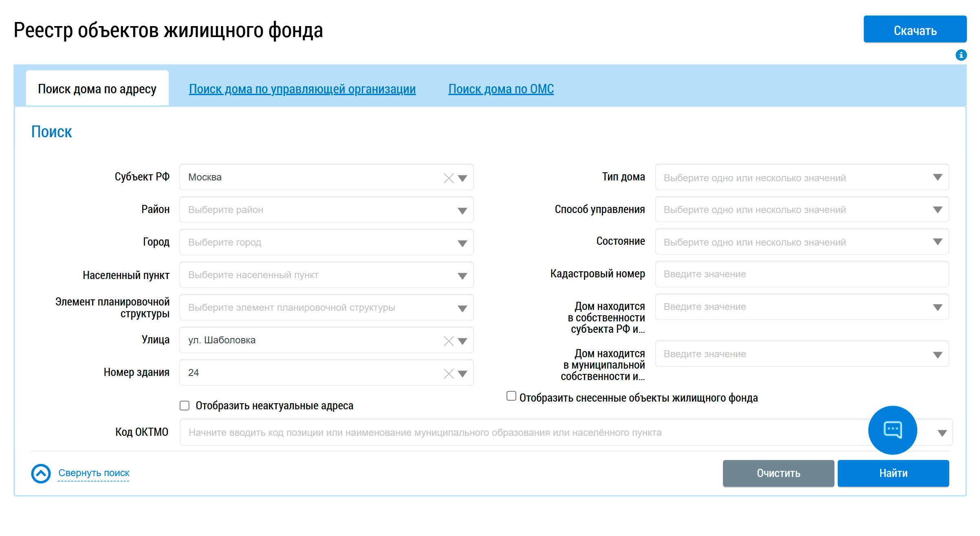Expand the Субъект РФ dropdown arrow
Screen dimensions: 980x536
point(462,178)
